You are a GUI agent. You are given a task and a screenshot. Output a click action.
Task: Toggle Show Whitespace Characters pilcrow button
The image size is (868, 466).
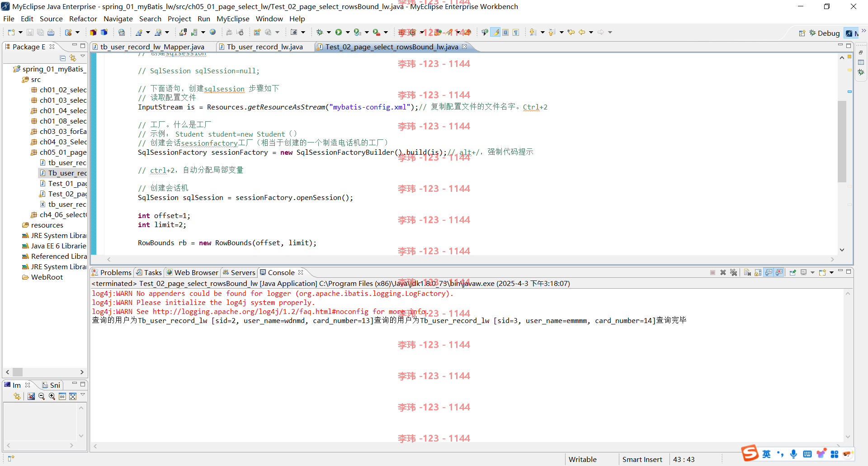coord(516,32)
